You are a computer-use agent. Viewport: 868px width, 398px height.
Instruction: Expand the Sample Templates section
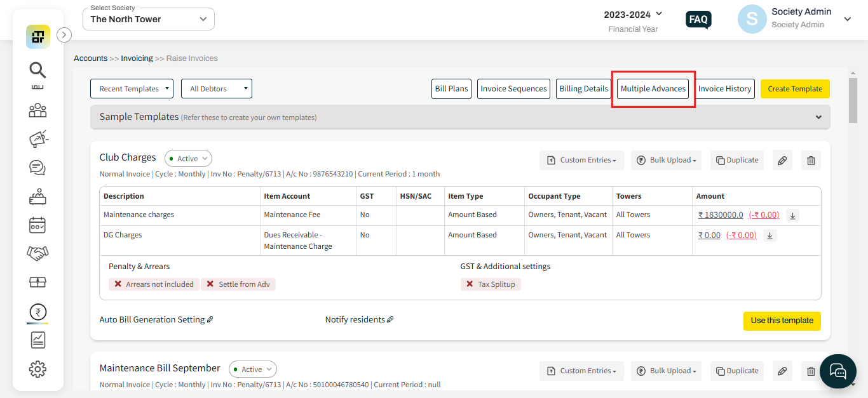460,117
